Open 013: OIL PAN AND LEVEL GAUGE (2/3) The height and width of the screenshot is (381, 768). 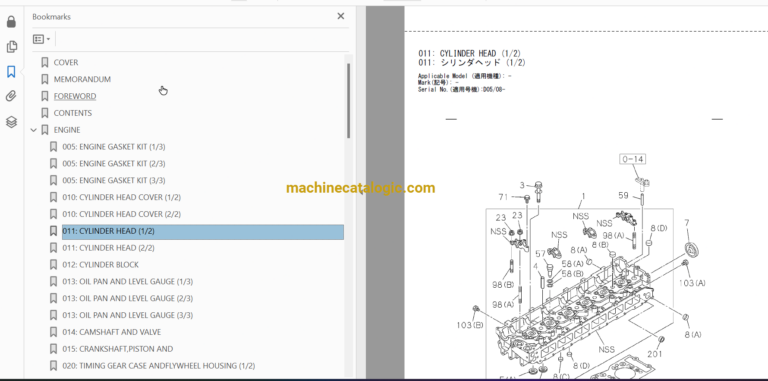point(127,298)
